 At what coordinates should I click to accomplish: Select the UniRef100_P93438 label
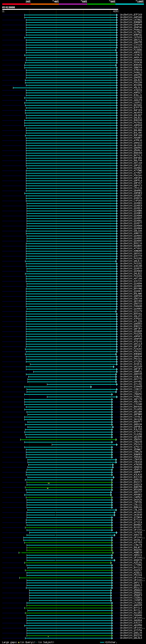click(x=131, y=63)
